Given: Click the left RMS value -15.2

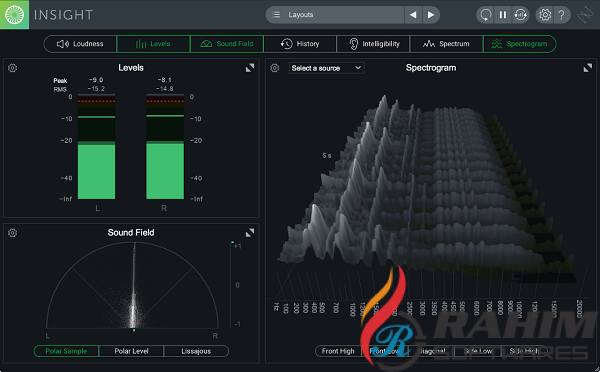Looking at the screenshot, I should [x=96, y=89].
